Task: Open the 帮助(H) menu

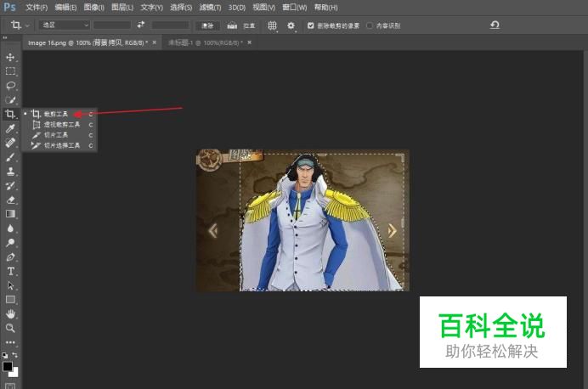Action: click(x=326, y=7)
